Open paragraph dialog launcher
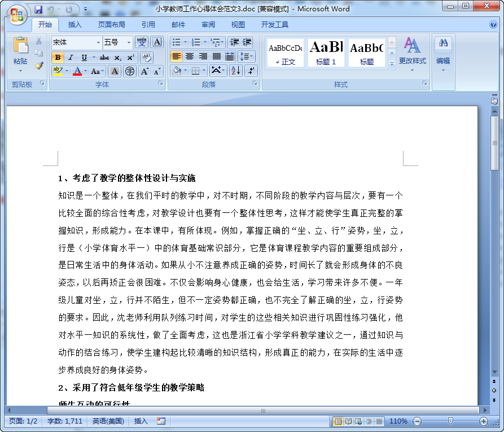 (x=255, y=84)
